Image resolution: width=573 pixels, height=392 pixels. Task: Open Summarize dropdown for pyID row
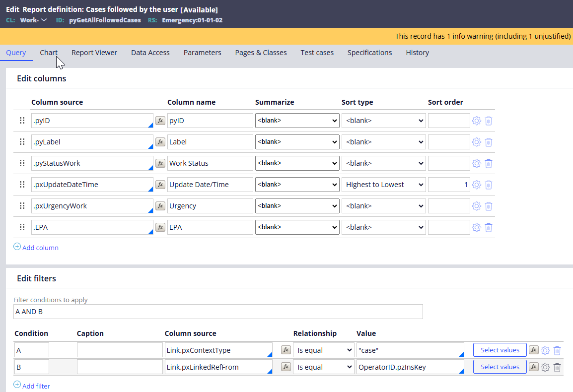297,121
